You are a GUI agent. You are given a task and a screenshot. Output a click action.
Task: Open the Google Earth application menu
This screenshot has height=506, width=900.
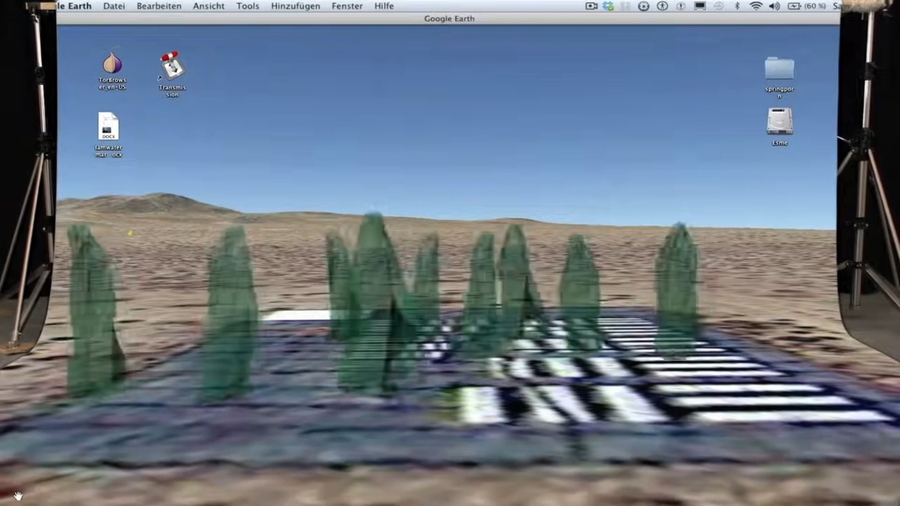click(x=74, y=6)
